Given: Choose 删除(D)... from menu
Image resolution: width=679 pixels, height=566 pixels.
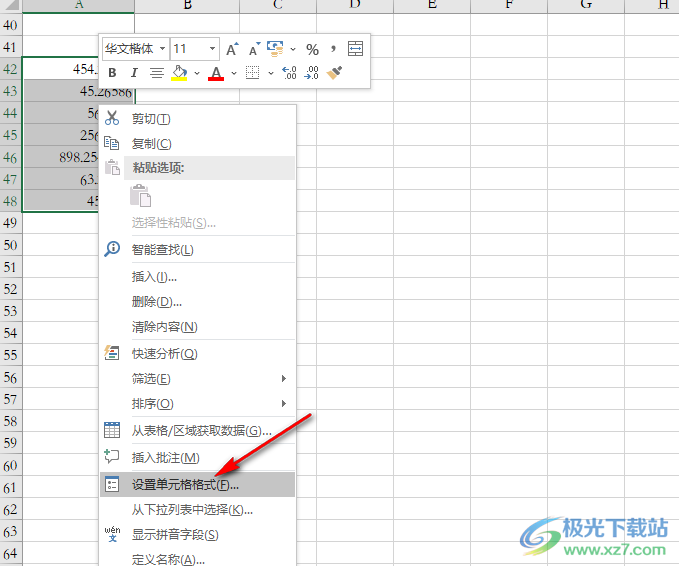Looking at the screenshot, I should [197, 301].
